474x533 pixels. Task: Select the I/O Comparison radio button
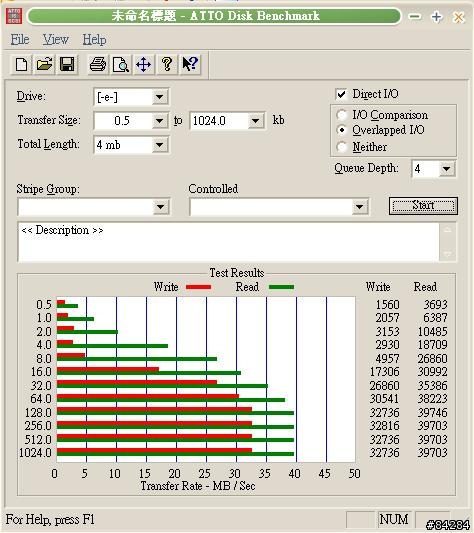pos(341,115)
